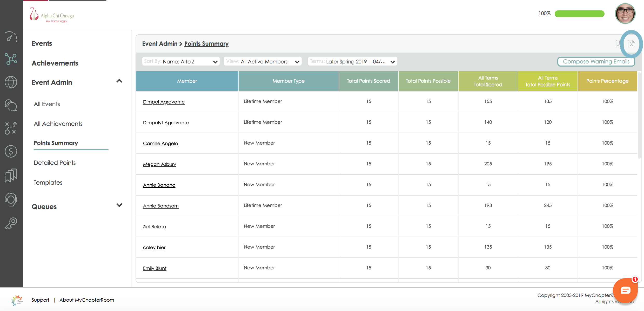
Task: Open the View All Active Members dropdown
Action: point(263,62)
